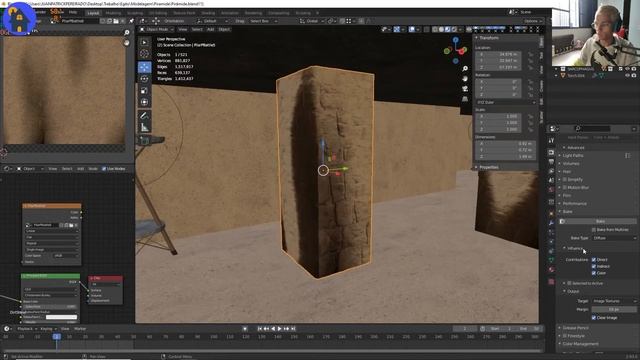The height and width of the screenshot is (360, 640).
Task: Open the World properties tab icon
Action: tap(551, 190)
